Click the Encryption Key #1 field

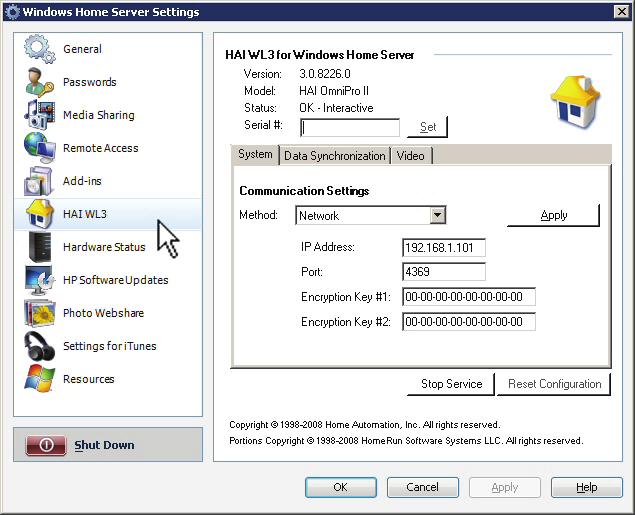[x=469, y=297]
